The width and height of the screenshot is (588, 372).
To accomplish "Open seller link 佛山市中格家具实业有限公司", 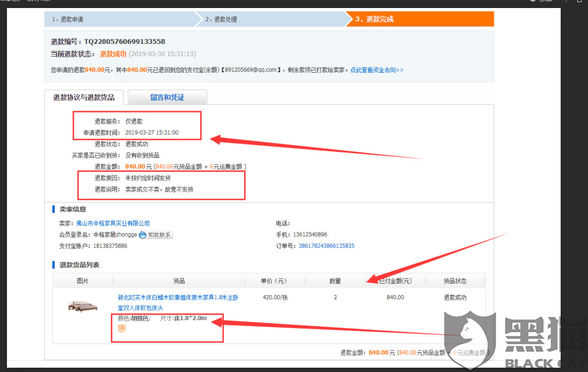I will 113,223.
